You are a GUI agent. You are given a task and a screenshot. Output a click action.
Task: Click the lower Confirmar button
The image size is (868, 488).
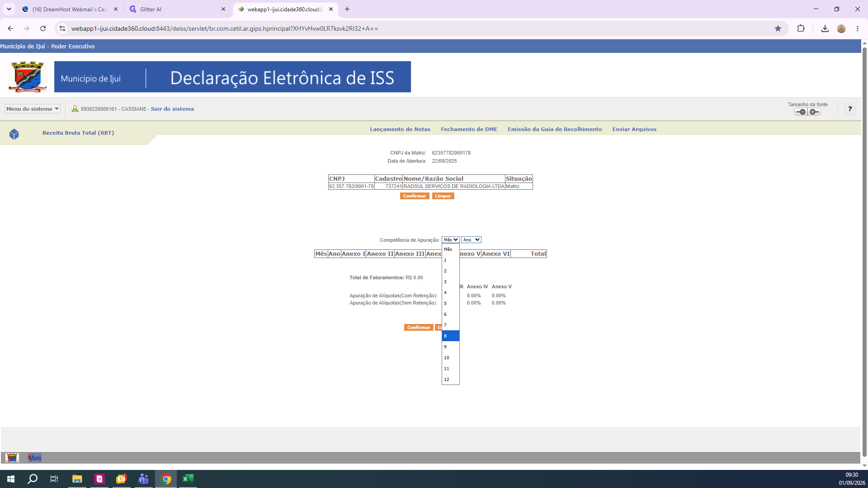point(419,328)
